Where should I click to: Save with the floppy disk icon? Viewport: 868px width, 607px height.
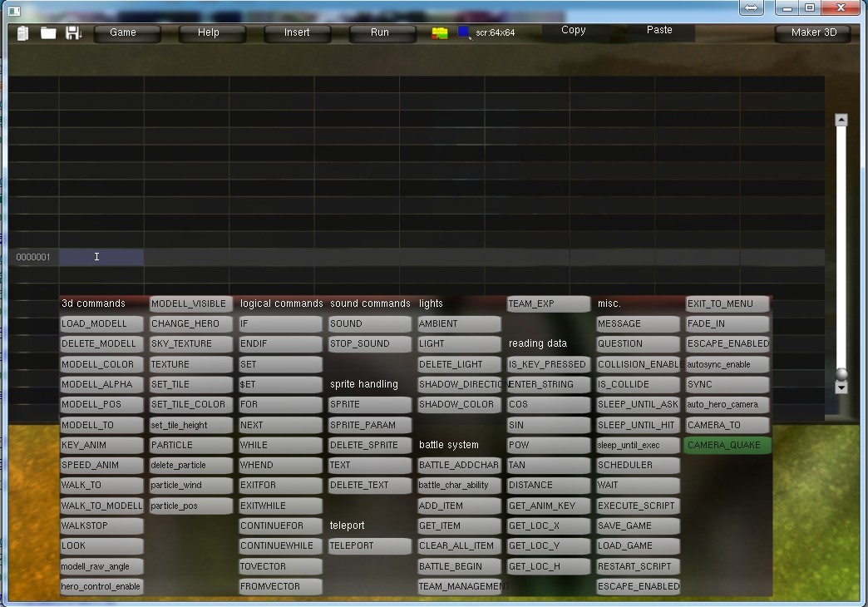[x=74, y=32]
